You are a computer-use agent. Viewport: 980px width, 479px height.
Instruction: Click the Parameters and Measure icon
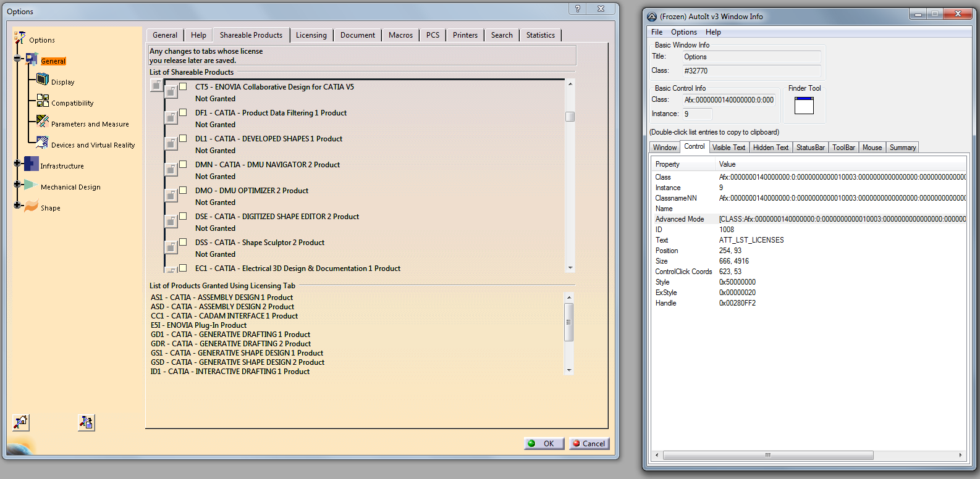coord(43,121)
